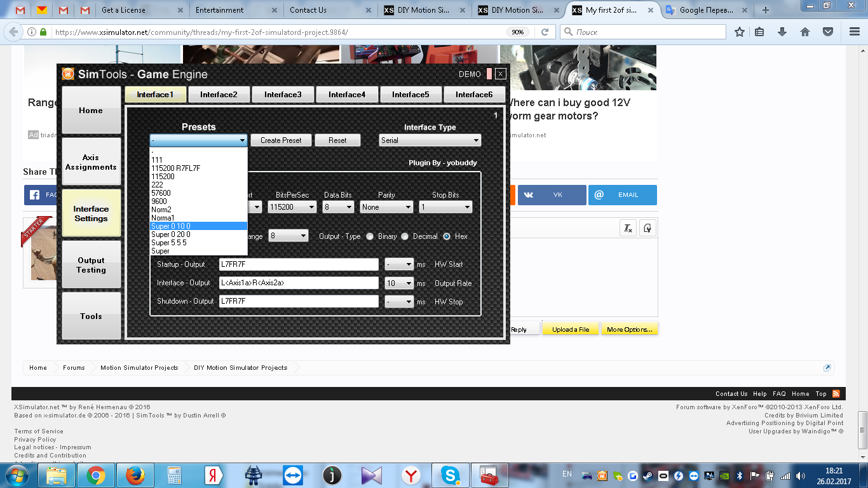Screen dimensions: 868x488
Task: Click the browser reload icon
Action: coord(545,32)
